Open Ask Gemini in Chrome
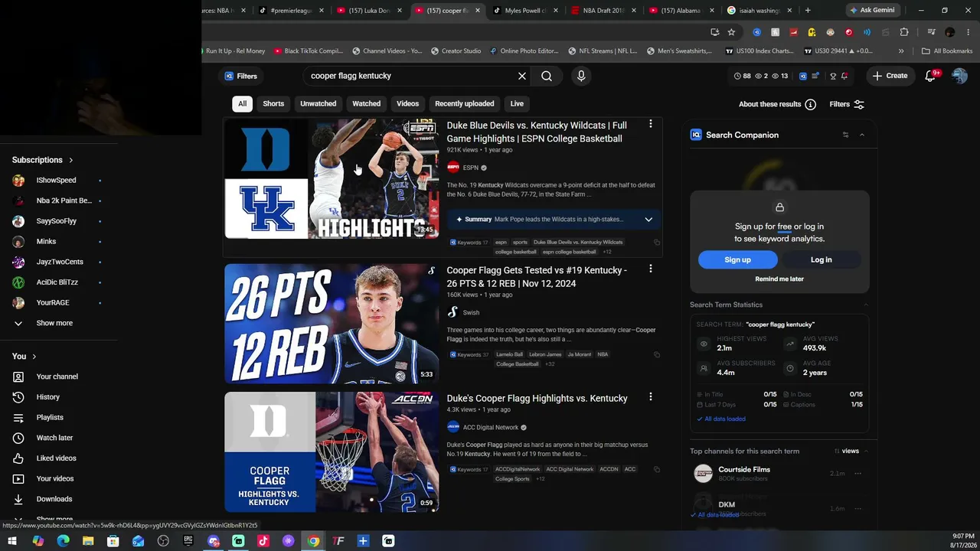The height and width of the screenshot is (551, 980). pos(871,11)
